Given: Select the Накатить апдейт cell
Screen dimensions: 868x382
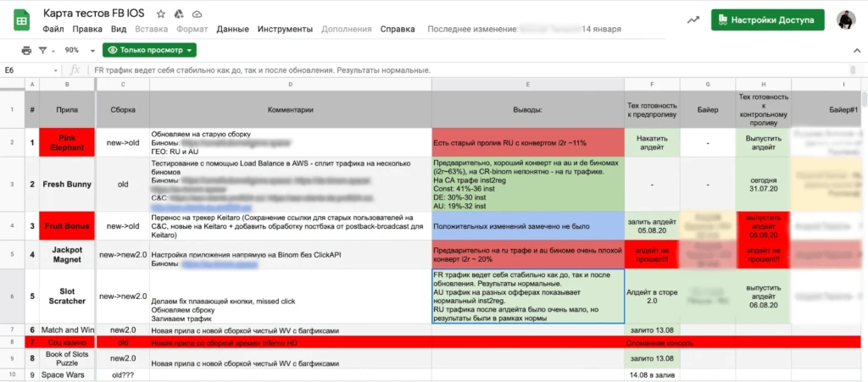Looking at the screenshot, I should tap(652, 142).
